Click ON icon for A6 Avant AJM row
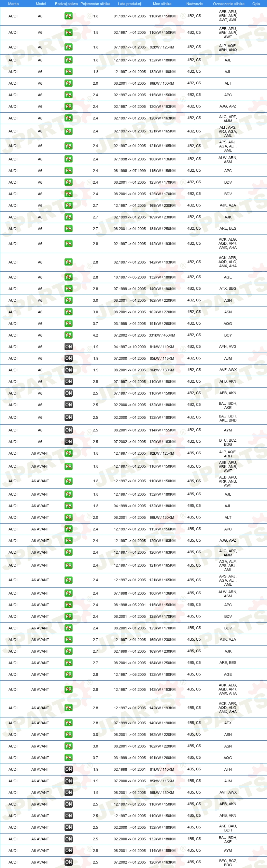The width and height of the screenshot is (267, 868). click(x=68, y=781)
